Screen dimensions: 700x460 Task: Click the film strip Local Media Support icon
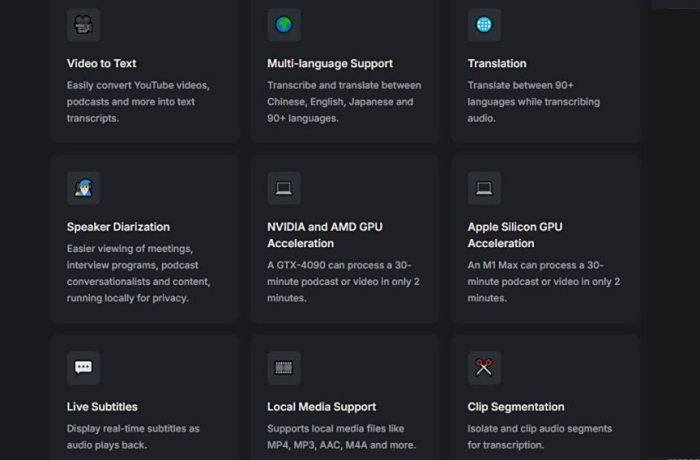tap(284, 367)
